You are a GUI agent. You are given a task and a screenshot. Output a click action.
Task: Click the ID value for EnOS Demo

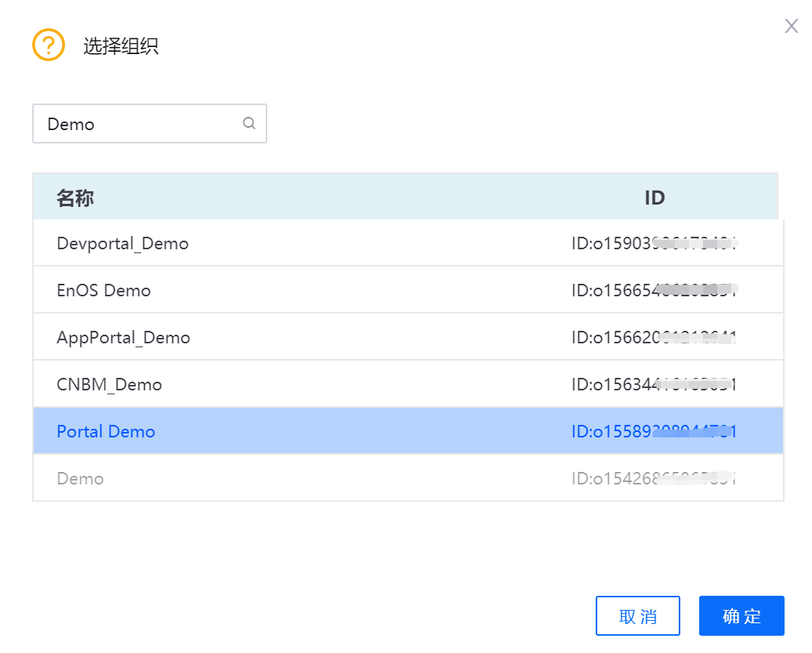click(x=654, y=290)
